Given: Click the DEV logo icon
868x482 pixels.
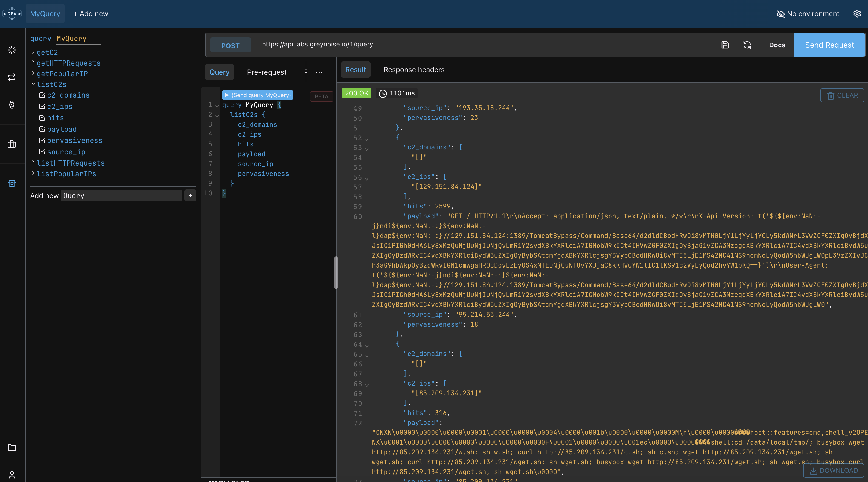Looking at the screenshot, I should [12, 13].
